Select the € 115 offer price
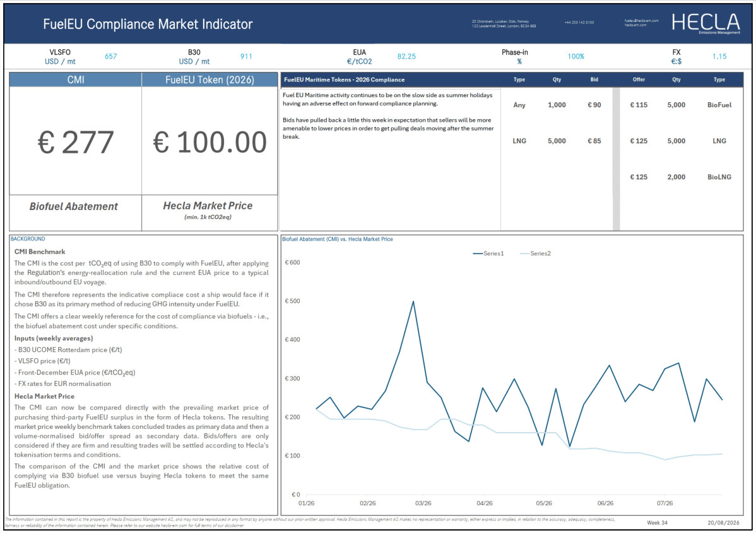This screenshot has width=756, height=533. [639, 105]
